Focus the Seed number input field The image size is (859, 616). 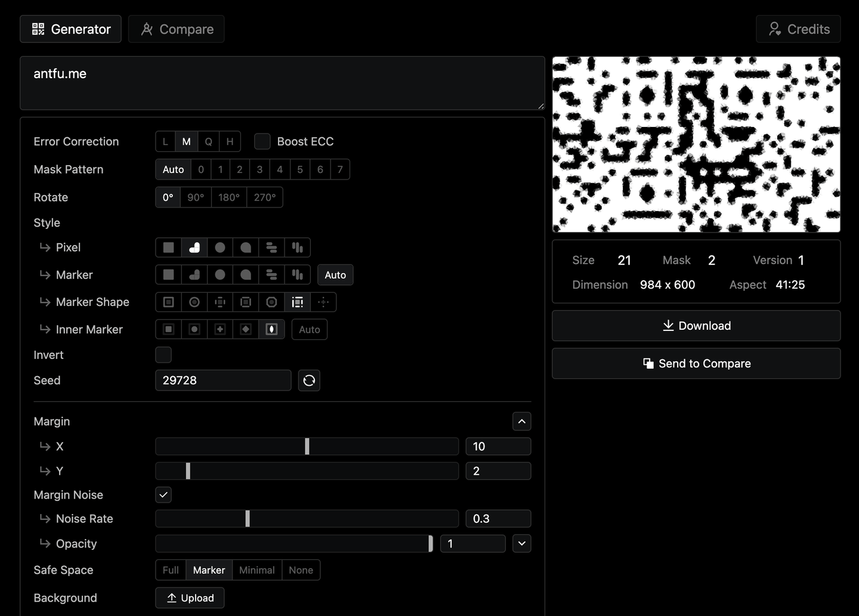point(223,380)
